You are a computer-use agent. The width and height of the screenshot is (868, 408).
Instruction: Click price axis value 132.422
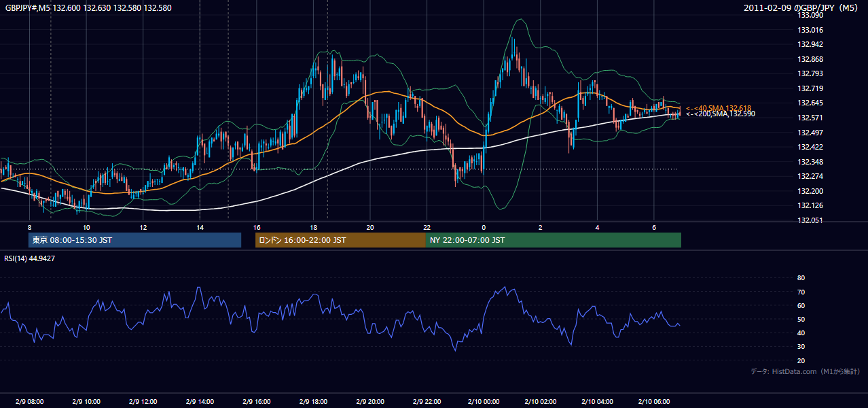pyautogui.click(x=810, y=147)
